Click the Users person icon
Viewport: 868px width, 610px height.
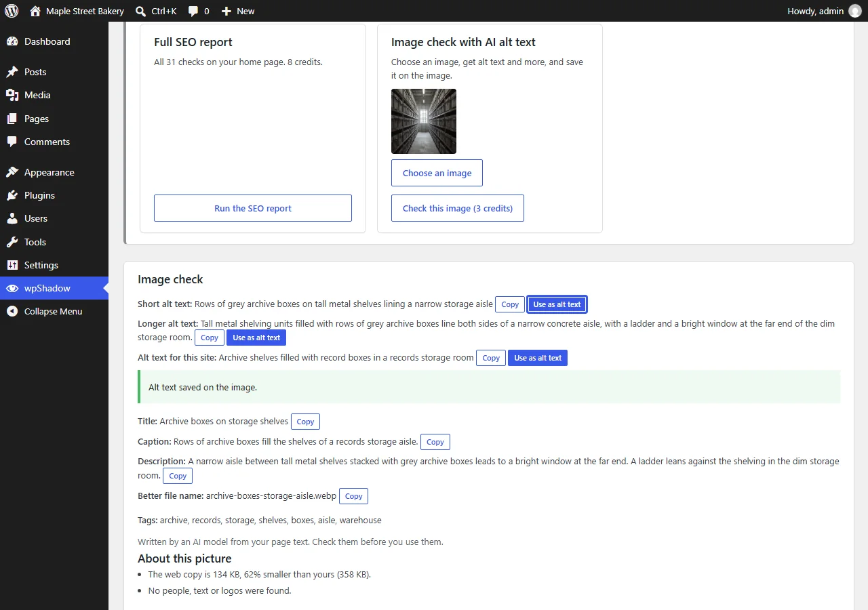(x=12, y=218)
